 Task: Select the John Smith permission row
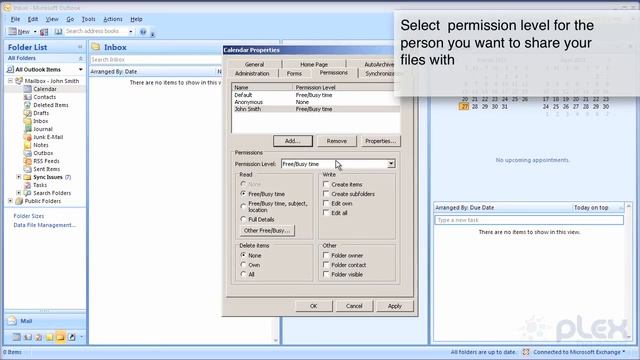pos(316,109)
